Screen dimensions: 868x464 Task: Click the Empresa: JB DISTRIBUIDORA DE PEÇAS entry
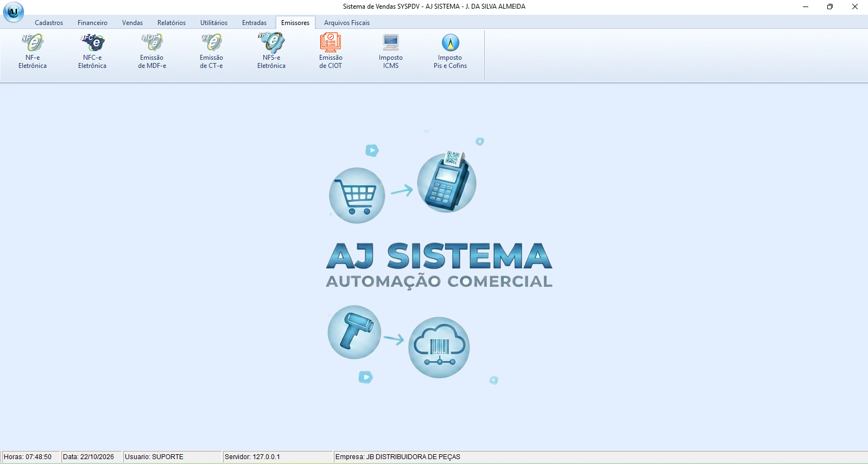(600, 457)
